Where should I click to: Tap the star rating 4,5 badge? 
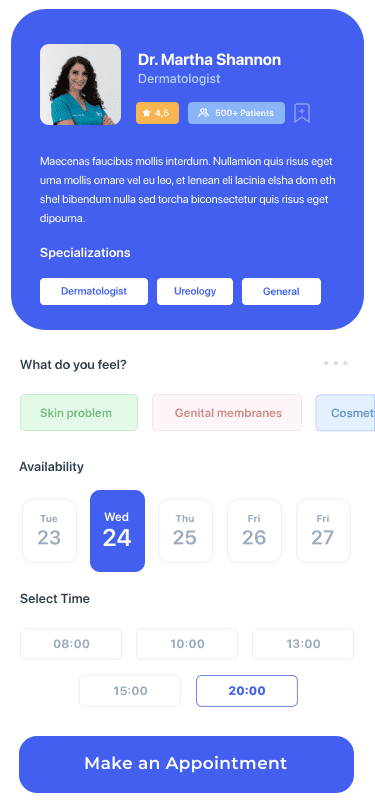click(157, 113)
